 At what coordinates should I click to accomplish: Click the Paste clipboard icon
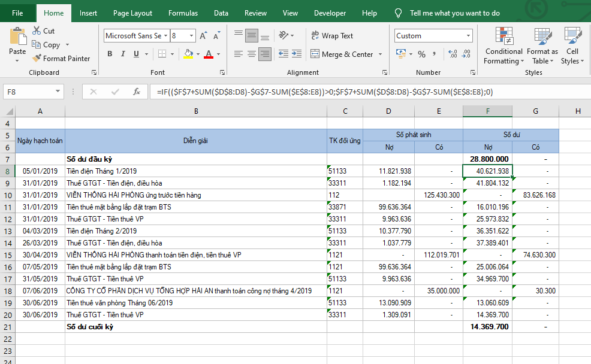(17, 37)
